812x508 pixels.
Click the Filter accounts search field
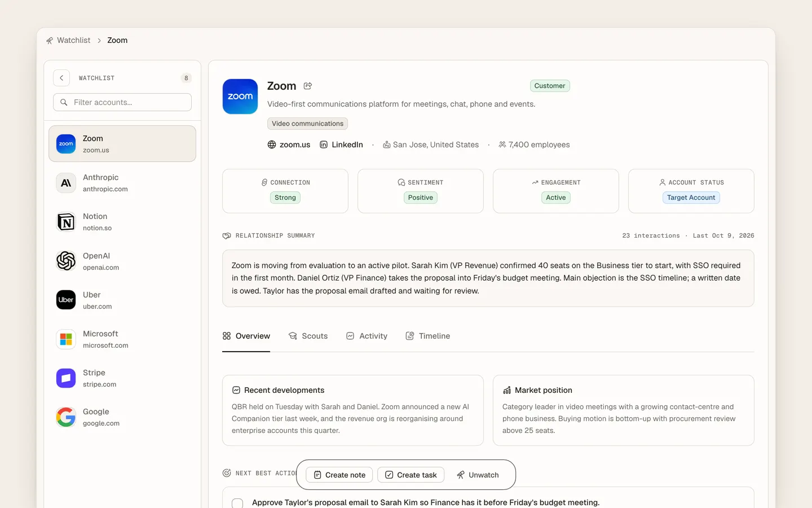(122, 102)
